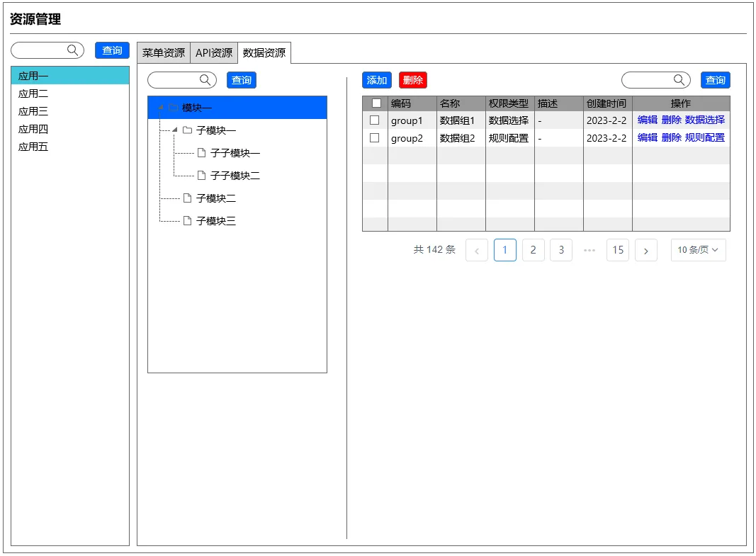Click 编辑 link in group2 row
The width and height of the screenshot is (756, 556).
click(648, 138)
